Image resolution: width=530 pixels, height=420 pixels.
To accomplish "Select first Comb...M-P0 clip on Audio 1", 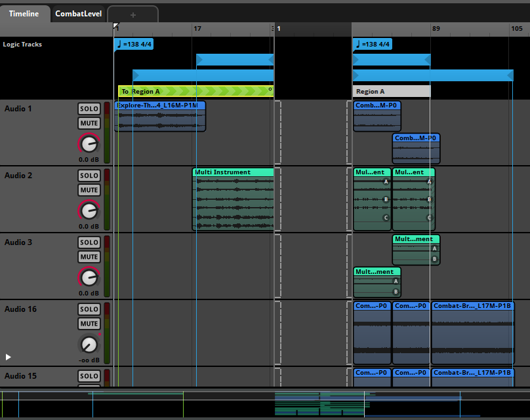I will (x=377, y=116).
